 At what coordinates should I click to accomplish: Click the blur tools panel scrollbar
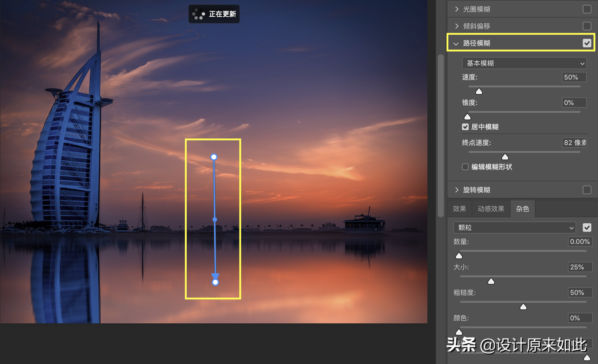click(x=441, y=136)
